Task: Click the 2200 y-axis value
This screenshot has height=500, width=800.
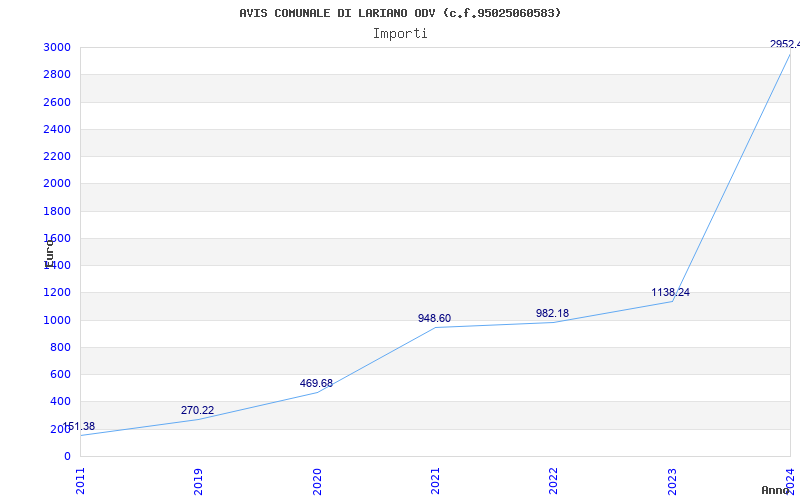Action: pos(57,156)
